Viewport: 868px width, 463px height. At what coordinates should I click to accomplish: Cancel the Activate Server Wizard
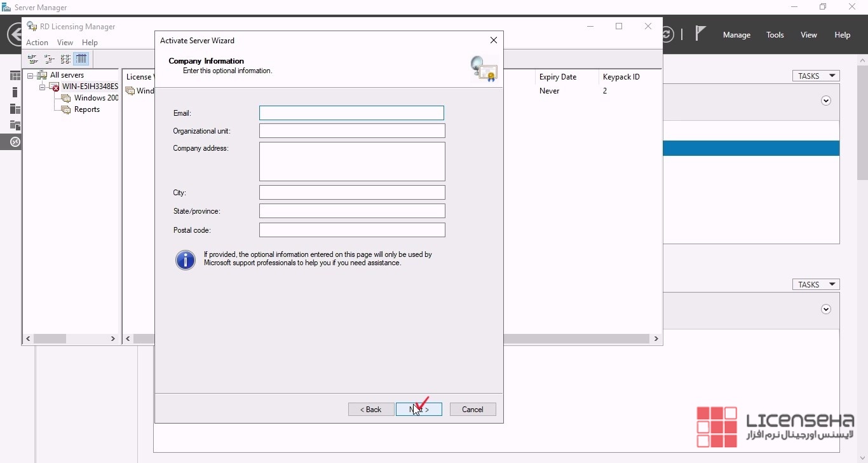pyautogui.click(x=472, y=410)
